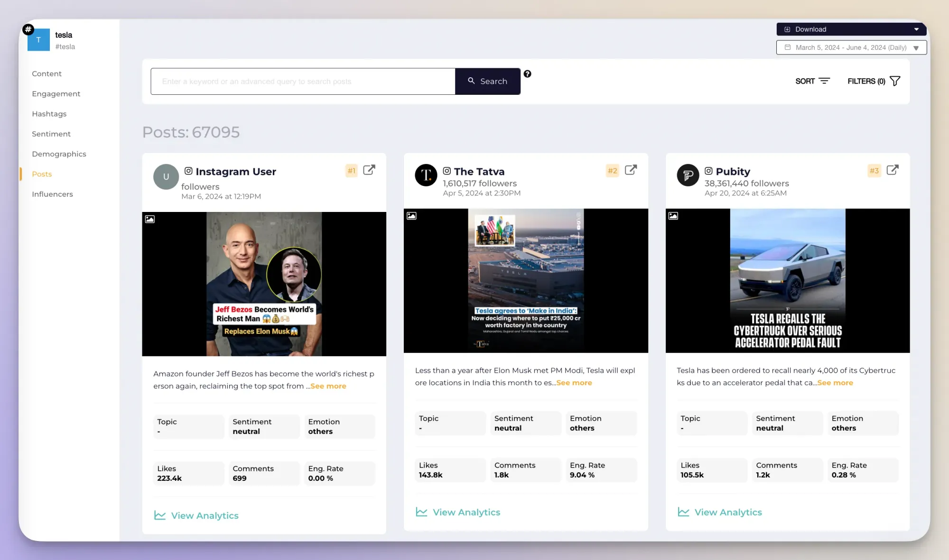Viewport: 949px width, 560px height.
Task: View Analytics for The Tatva post
Action: tap(458, 512)
